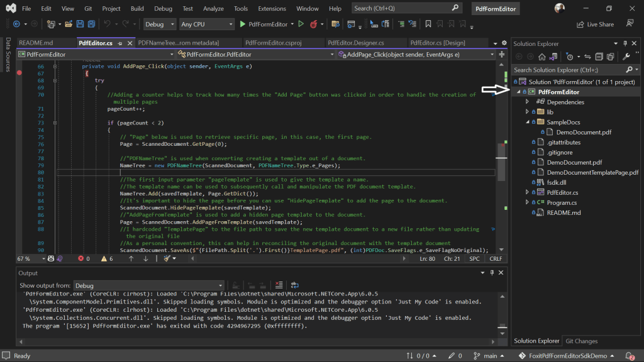
Task: Expand the Dependencies node
Action: pos(528,102)
